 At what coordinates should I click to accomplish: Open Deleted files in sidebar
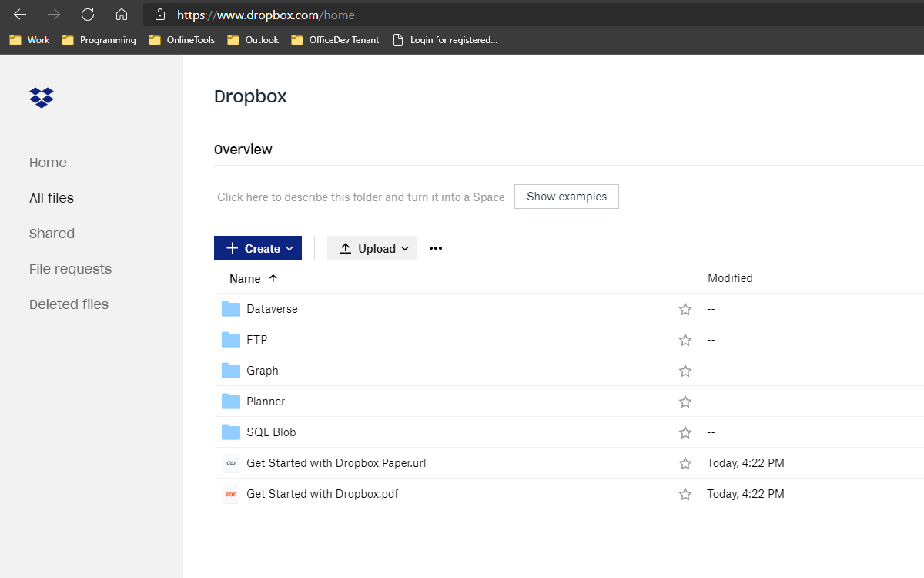(69, 304)
